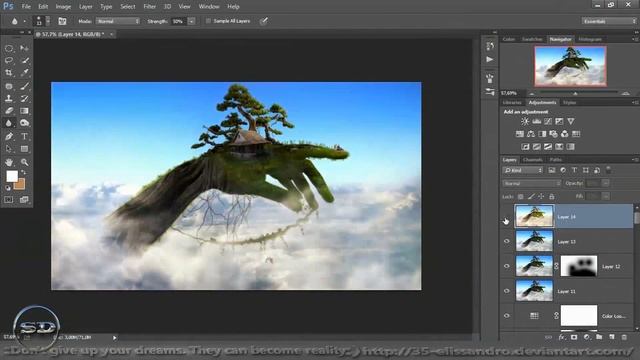Open the Fill dropdown arrow
640x360 pixels.
point(606,197)
